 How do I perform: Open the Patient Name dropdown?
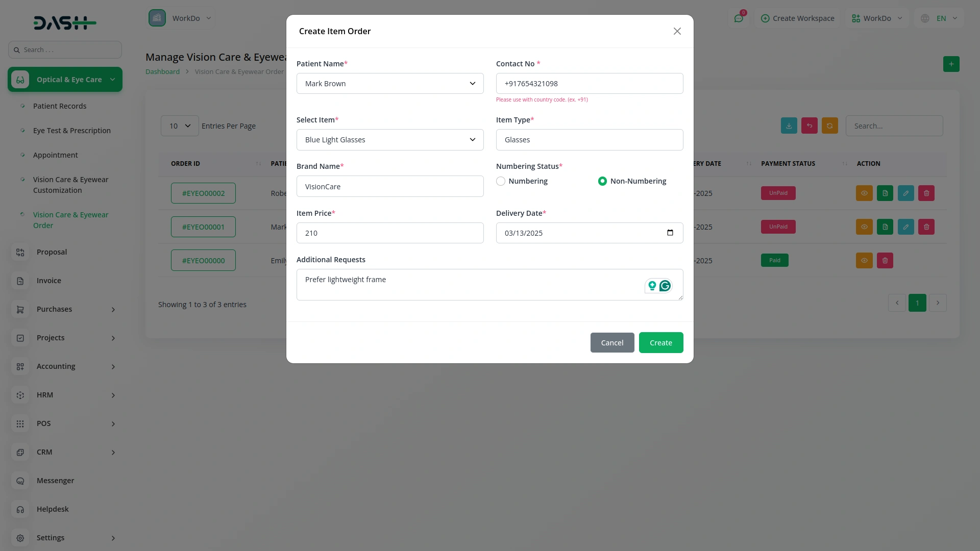pos(389,84)
